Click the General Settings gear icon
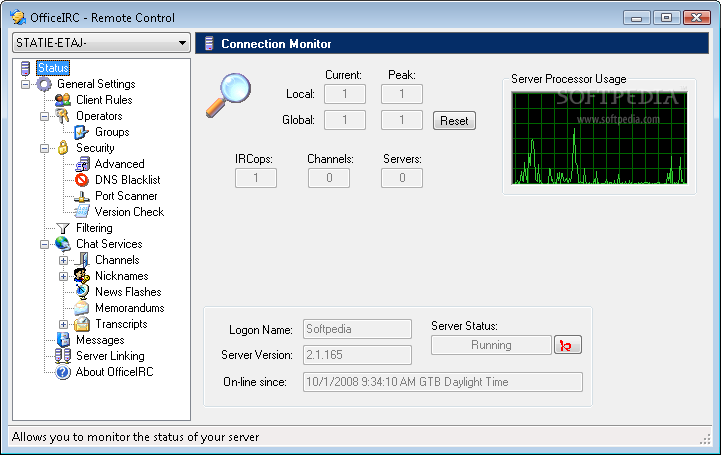This screenshot has width=721, height=455. pos(44,84)
